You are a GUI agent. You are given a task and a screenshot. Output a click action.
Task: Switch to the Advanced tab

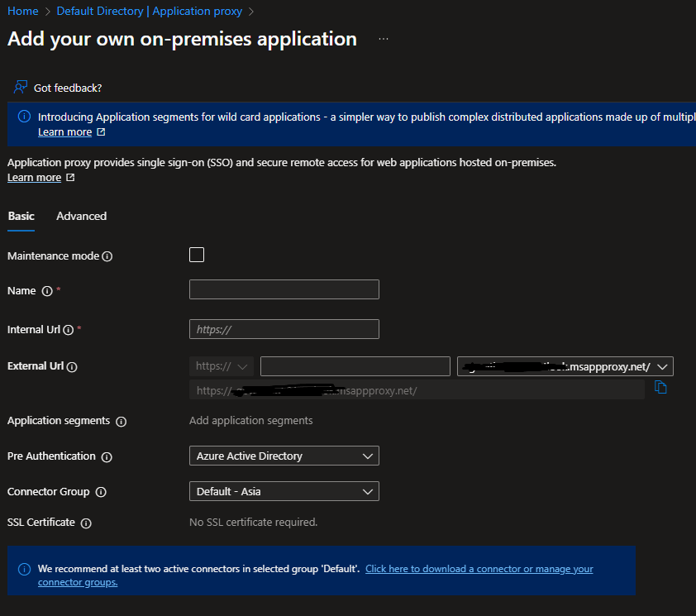click(x=81, y=216)
